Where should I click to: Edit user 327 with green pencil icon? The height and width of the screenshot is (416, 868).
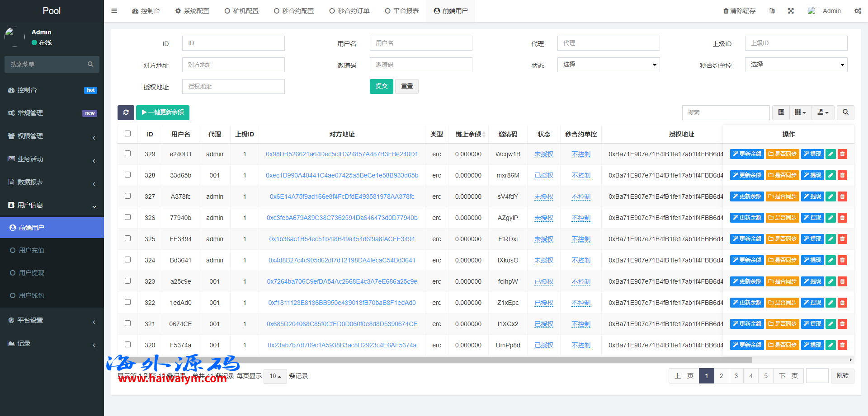coord(830,196)
